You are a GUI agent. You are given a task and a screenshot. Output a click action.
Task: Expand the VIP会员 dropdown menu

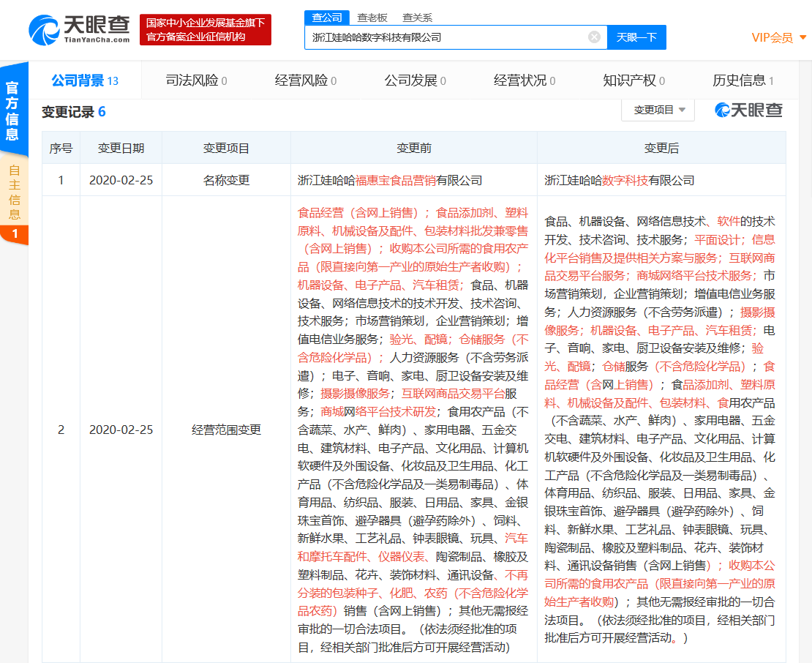tap(772, 38)
